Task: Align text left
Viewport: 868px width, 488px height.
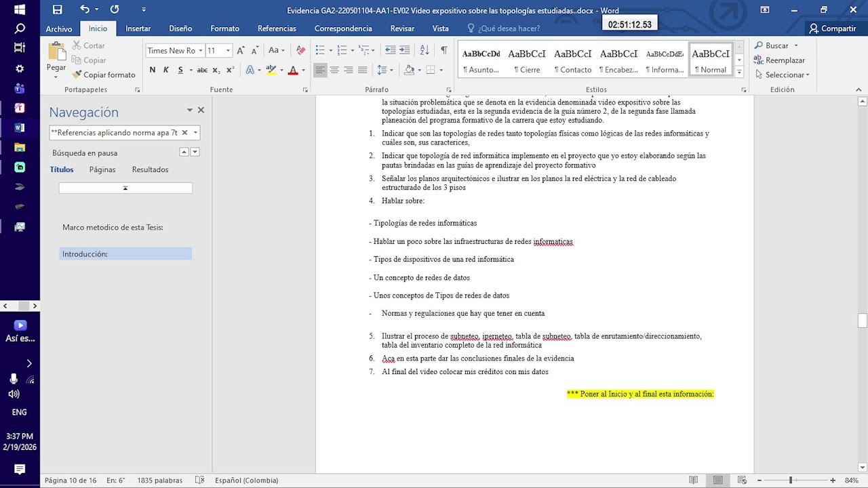Action: [320, 70]
